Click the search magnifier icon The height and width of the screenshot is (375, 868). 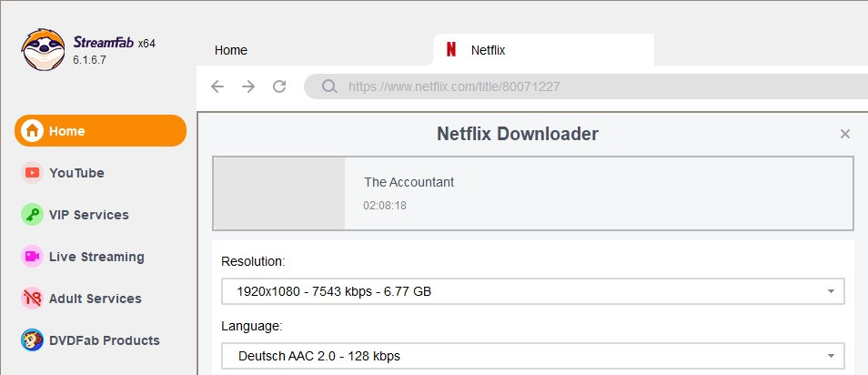329,86
